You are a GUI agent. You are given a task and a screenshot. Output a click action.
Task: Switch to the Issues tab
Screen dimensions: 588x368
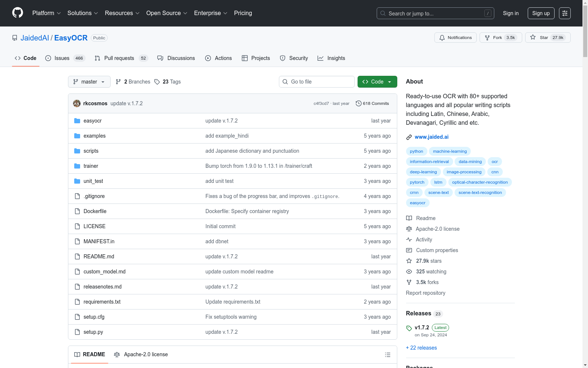point(65,58)
